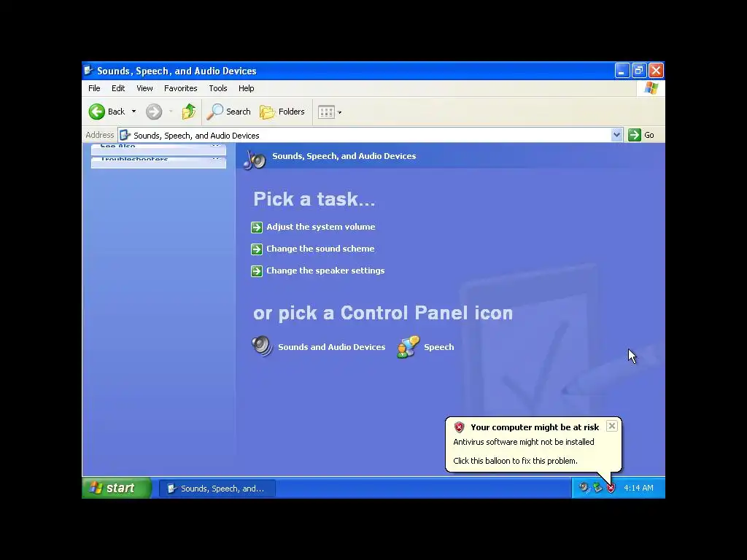Click 'Your computer might be at risk' title
Viewport: 747px width, 560px height.
pyautogui.click(x=535, y=427)
